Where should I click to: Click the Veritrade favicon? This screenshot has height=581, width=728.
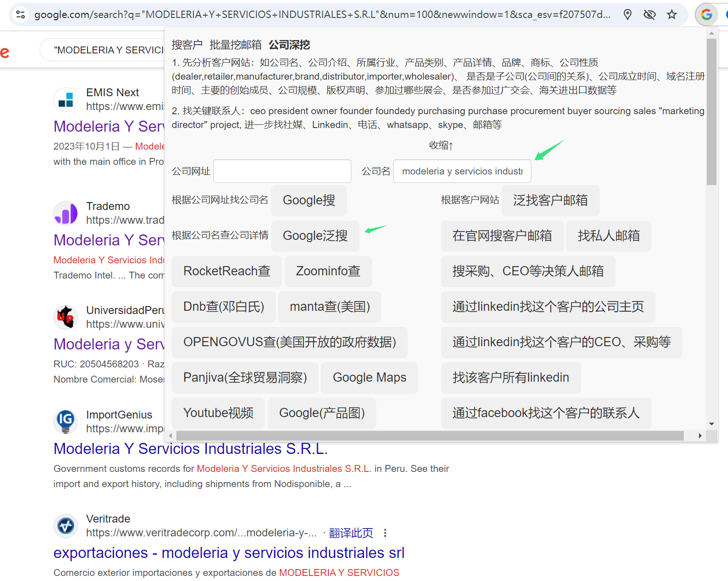(x=65, y=526)
